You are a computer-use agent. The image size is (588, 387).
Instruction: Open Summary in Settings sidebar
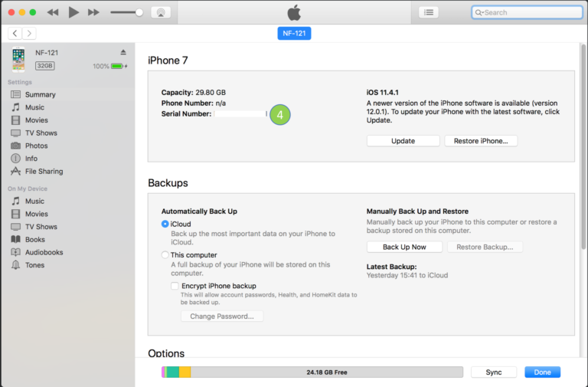tap(40, 95)
